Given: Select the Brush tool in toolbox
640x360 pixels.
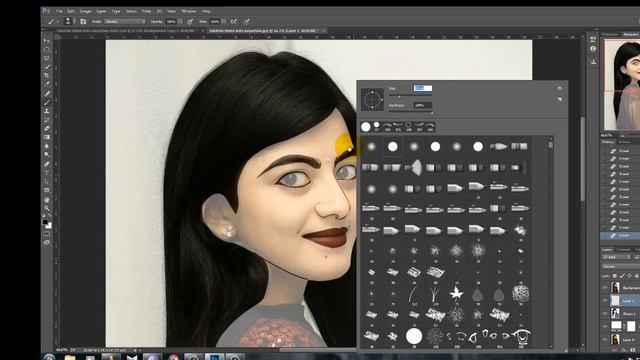Looking at the screenshot, I should point(47,102).
